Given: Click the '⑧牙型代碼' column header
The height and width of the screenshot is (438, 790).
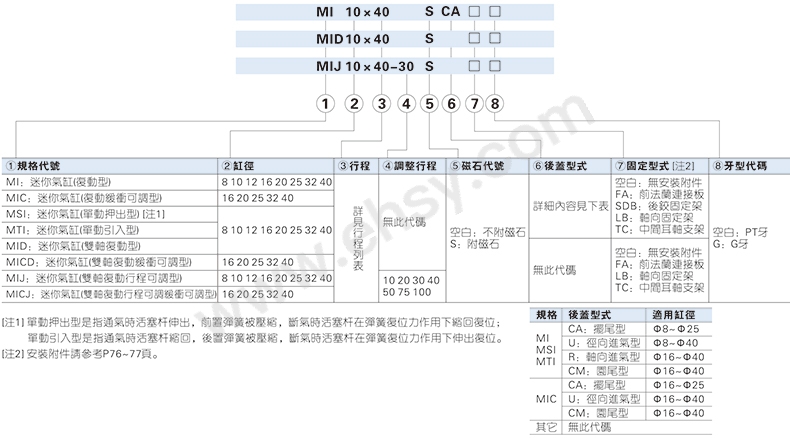Looking at the screenshot, I should (x=750, y=166).
